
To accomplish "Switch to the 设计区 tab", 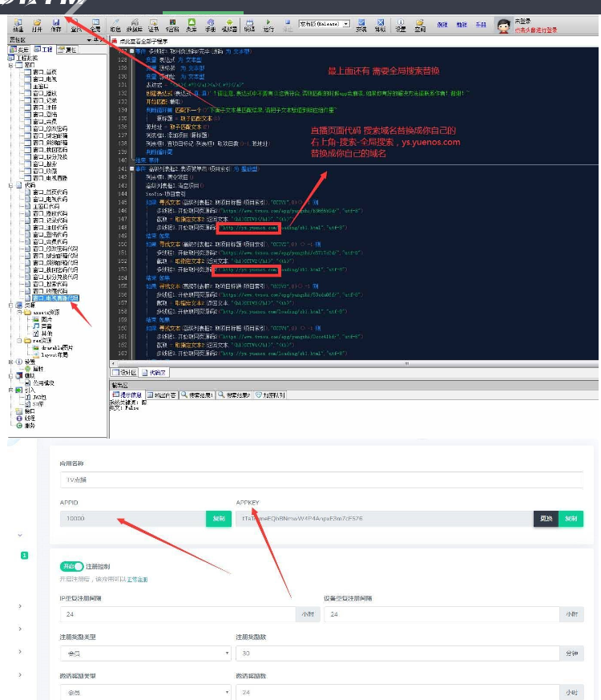I will click(124, 372).
